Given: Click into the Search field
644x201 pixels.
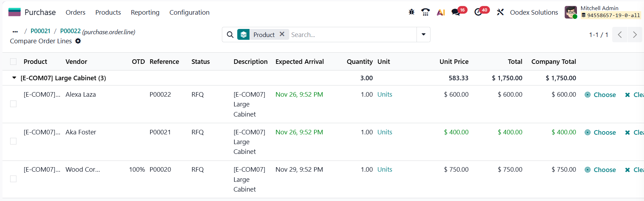Looking at the screenshot, I should (351, 35).
